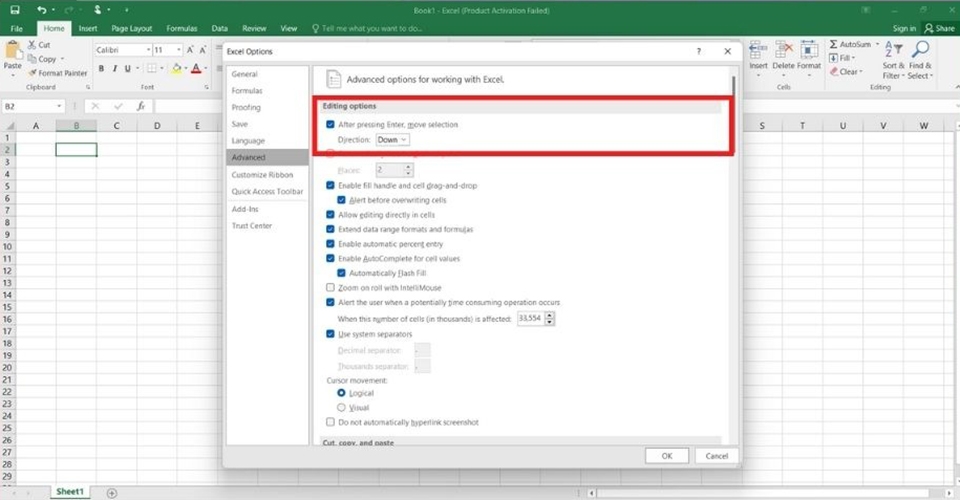Image resolution: width=960 pixels, height=500 pixels.
Task: Click the AutoSum sigma icon
Action: point(833,44)
